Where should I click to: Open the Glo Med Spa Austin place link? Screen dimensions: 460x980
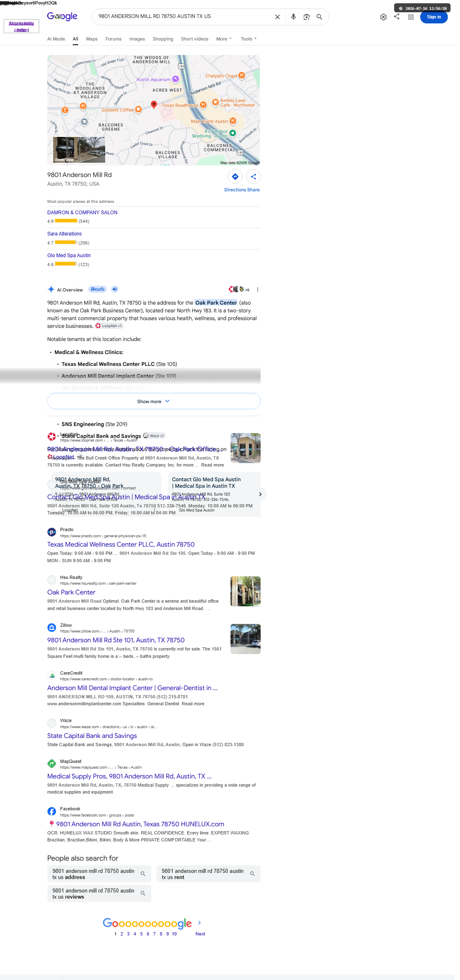(x=69, y=256)
